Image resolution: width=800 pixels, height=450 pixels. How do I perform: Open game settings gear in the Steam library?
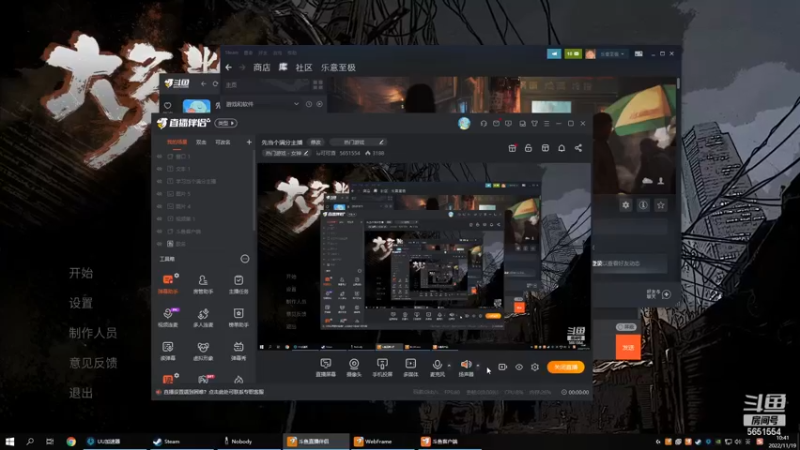click(626, 205)
